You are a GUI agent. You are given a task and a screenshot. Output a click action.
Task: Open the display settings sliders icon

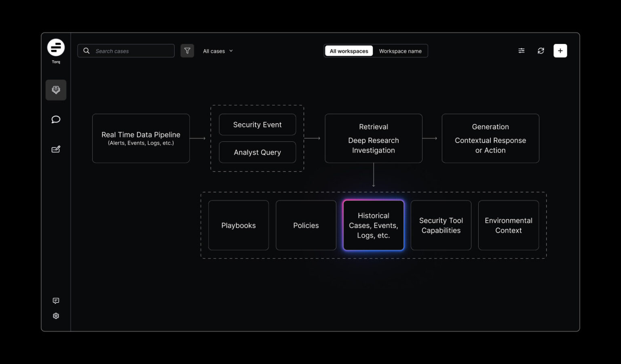pos(522,51)
